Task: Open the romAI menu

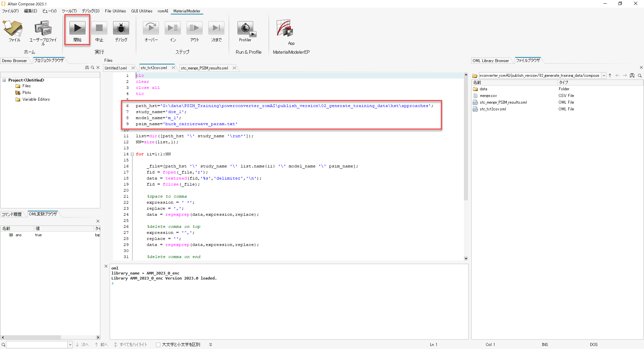Action: (x=163, y=11)
